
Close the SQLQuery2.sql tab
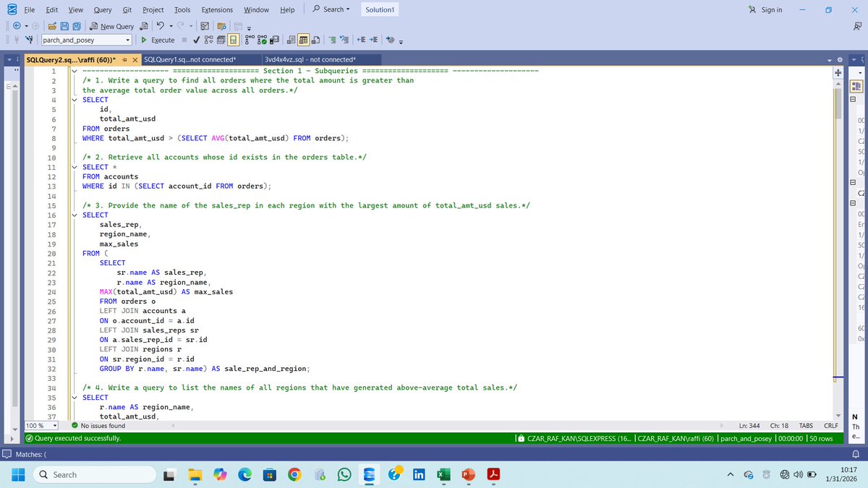click(135, 59)
